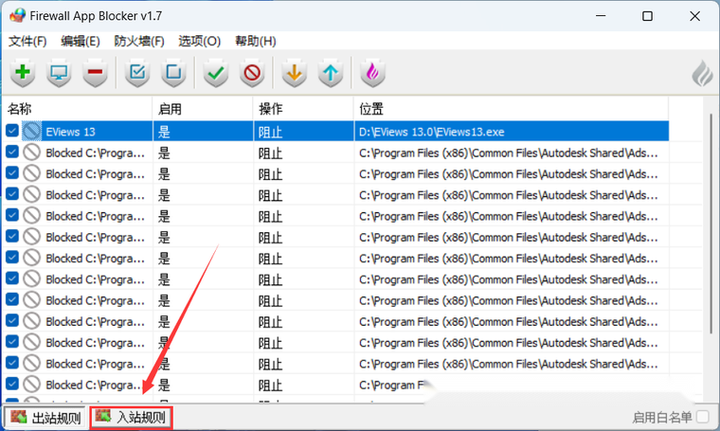720x431 pixels.
Task: Click the blue monitor add process icon
Action: pyautogui.click(x=59, y=73)
